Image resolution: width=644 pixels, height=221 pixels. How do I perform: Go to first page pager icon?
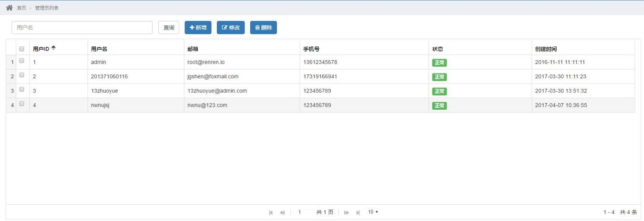click(271, 212)
